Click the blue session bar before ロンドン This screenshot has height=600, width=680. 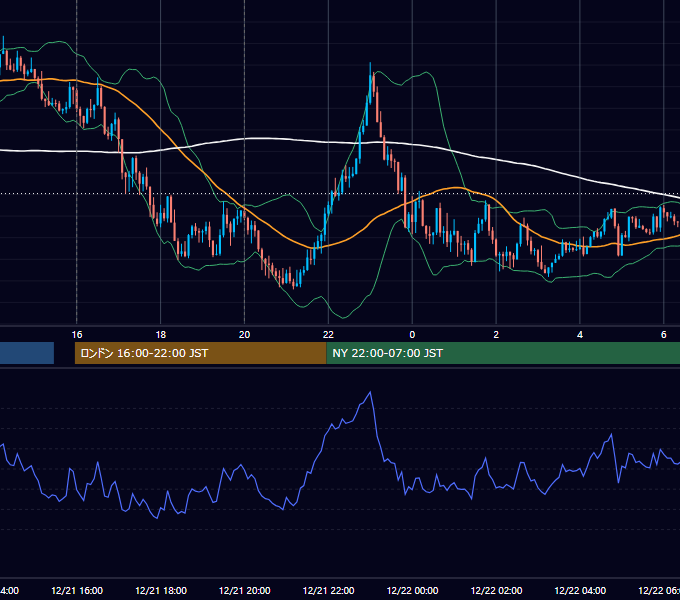(27, 353)
